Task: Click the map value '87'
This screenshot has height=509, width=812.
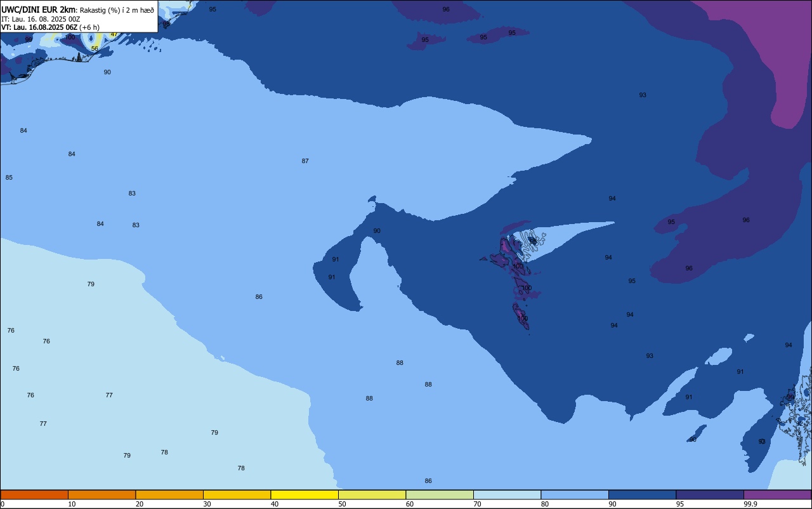Action: [x=305, y=161]
